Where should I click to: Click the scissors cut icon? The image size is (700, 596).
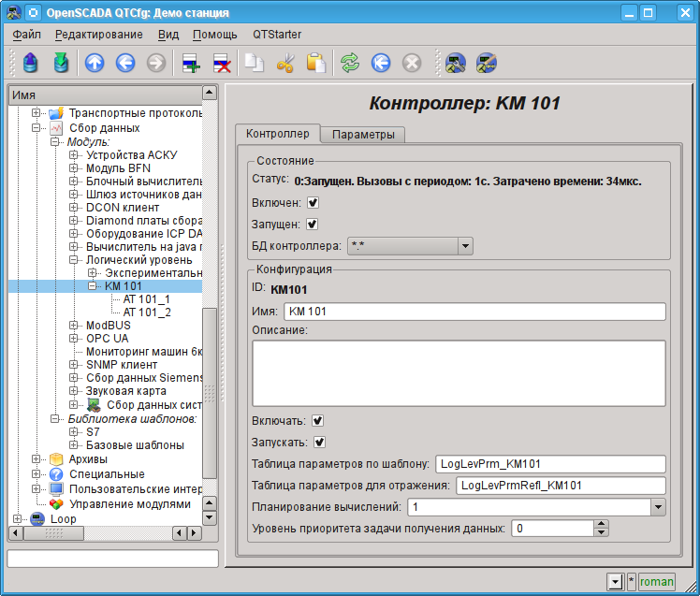[x=286, y=64]
